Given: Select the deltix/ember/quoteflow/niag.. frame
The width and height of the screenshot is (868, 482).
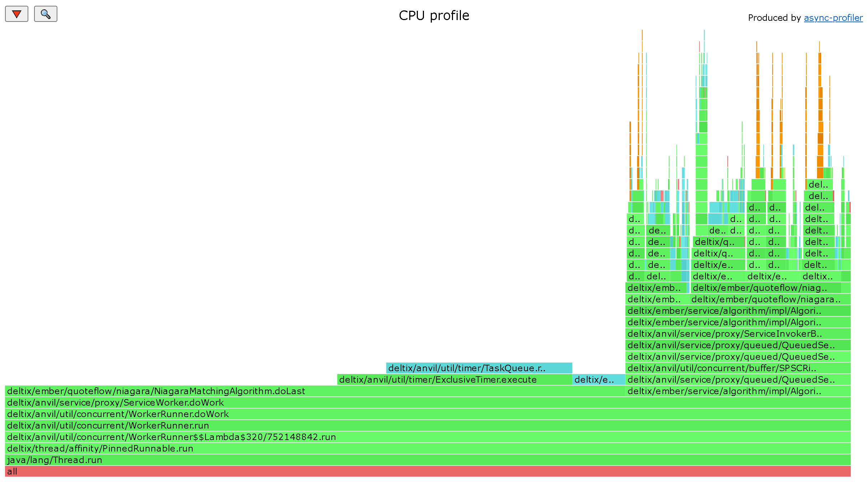Looking at the screenshot, I should (766, 288).
